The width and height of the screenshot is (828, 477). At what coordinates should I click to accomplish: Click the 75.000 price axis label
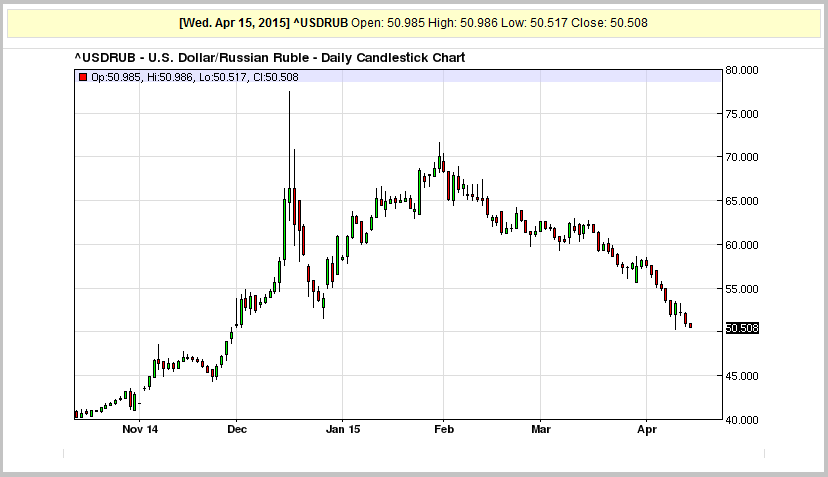(x=741, y=114)
